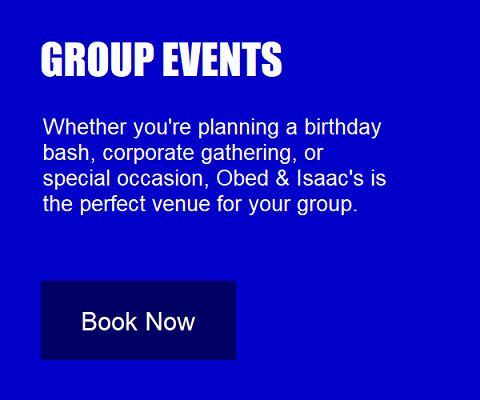Click the word venue in the last line
Viewport: 480px width, 400px height.
click(181, 205)
